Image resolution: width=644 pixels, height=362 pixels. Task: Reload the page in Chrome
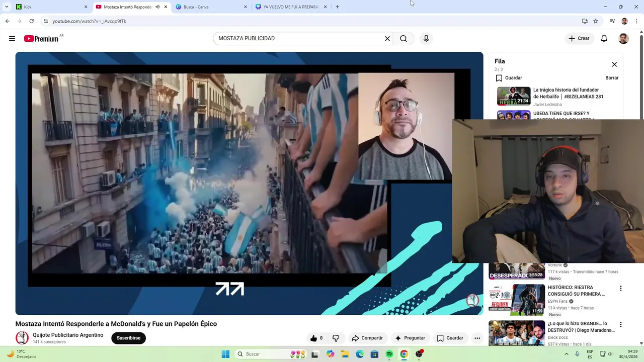[31, 21]
